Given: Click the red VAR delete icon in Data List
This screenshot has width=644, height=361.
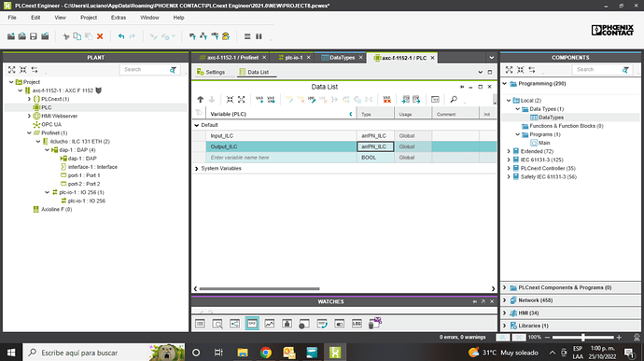Looking at the screenshot, I should (x=387, y=100).
